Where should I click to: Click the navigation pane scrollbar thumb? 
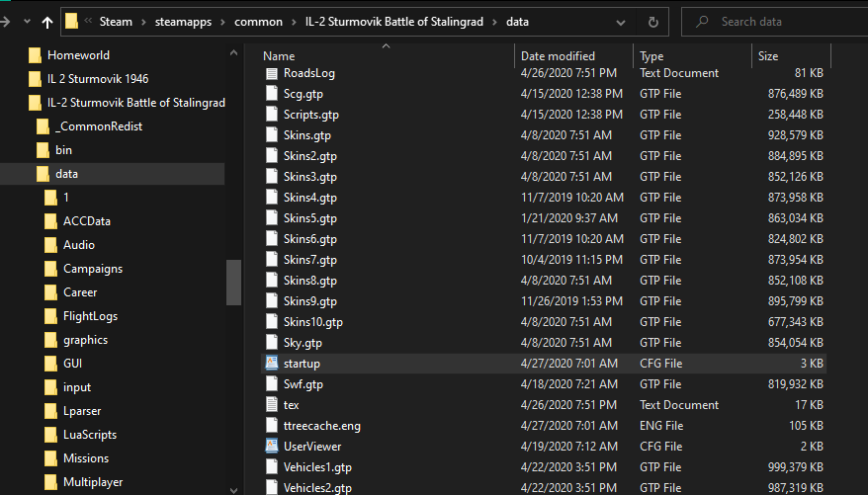(x=233, y=282)
